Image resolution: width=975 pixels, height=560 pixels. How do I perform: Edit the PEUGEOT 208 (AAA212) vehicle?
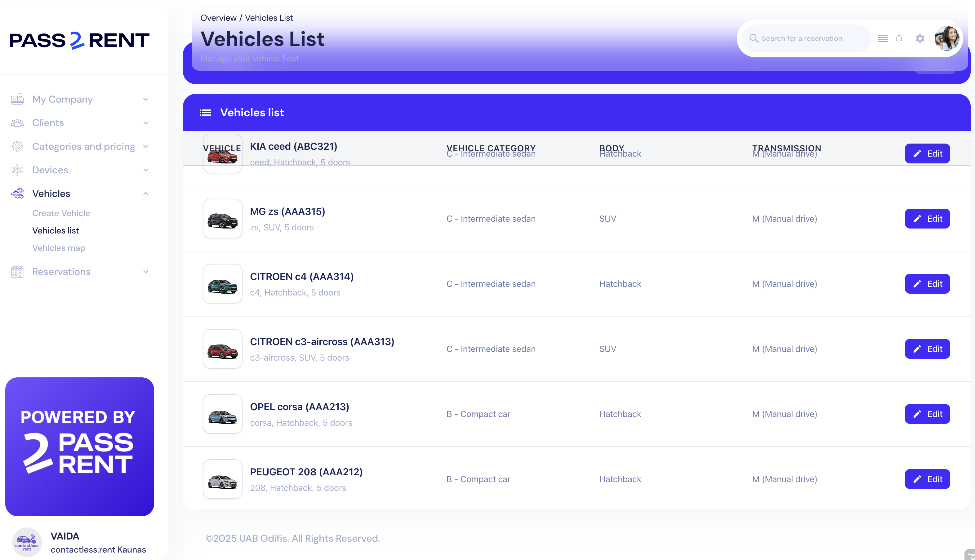click(927, 479)
